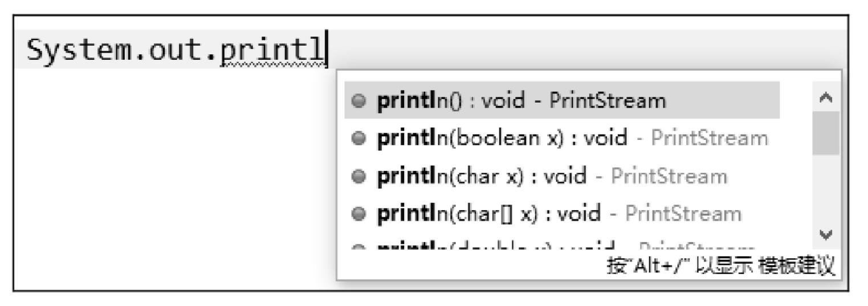Click the Alt+/ template proposals hint text
The image size is (868, 306).
pos(722,266)
